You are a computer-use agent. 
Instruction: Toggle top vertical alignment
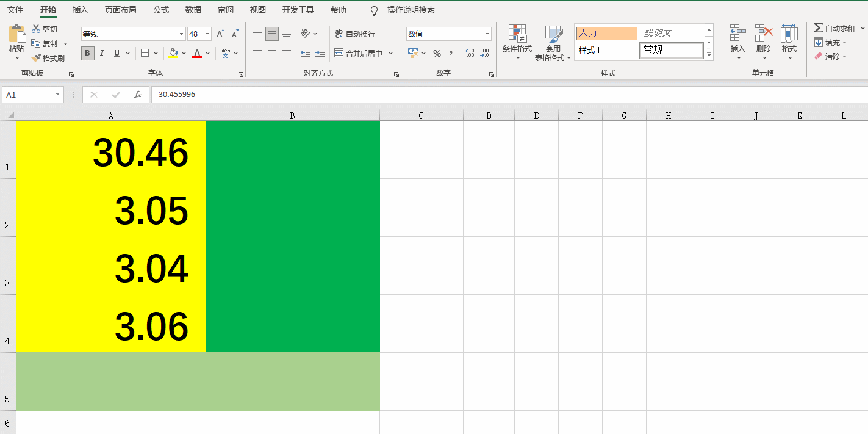coord(257,34)
